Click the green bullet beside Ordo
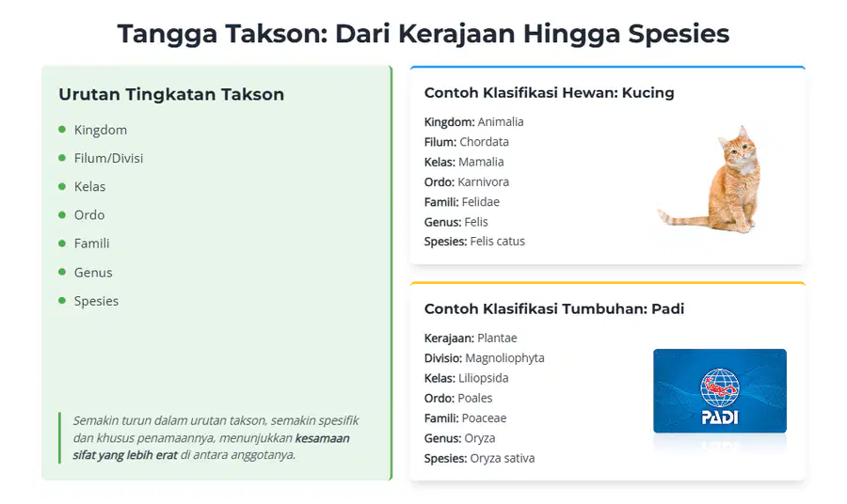This screenshot has height=504, width=847. pos(62,214)
